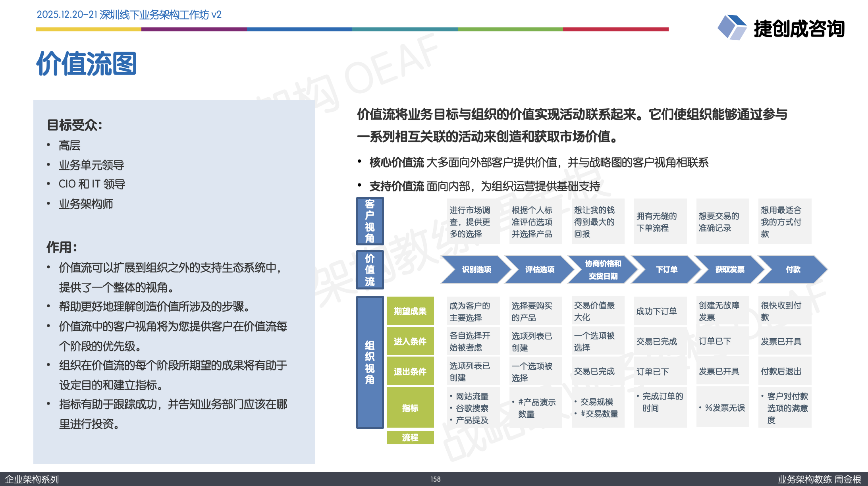Click the 价值流图 slide title
The height and width of the screenshot is (486, 868).
click(x=87, y=64)
